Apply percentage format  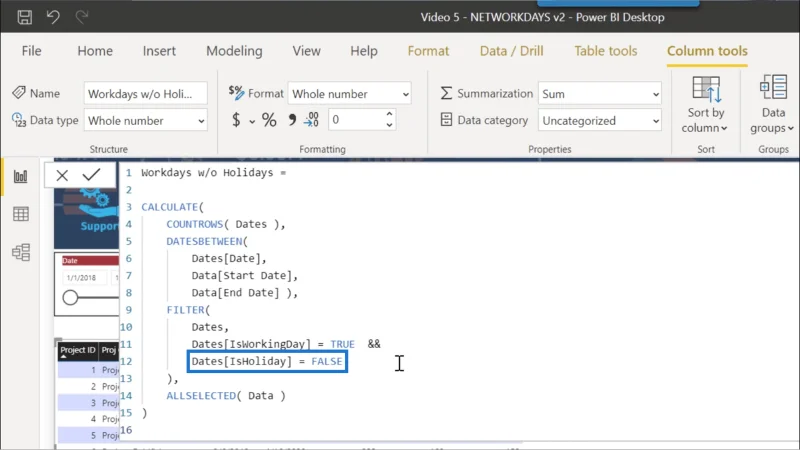[269, 120]
